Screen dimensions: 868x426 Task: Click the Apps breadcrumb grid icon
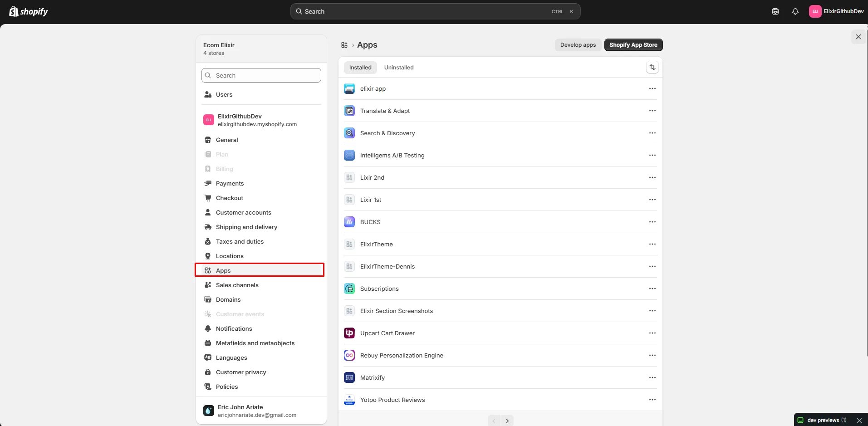pyautogui.click(x=344, y=45)
